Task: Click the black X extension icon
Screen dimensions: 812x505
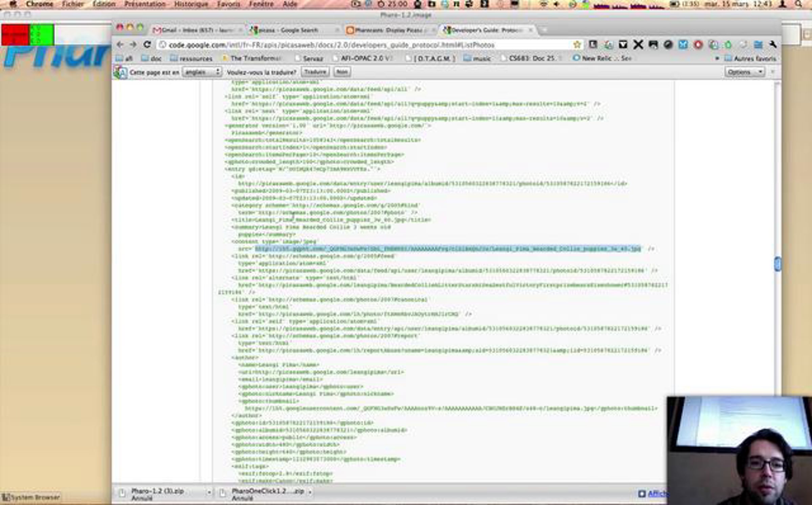Action: 638,45
